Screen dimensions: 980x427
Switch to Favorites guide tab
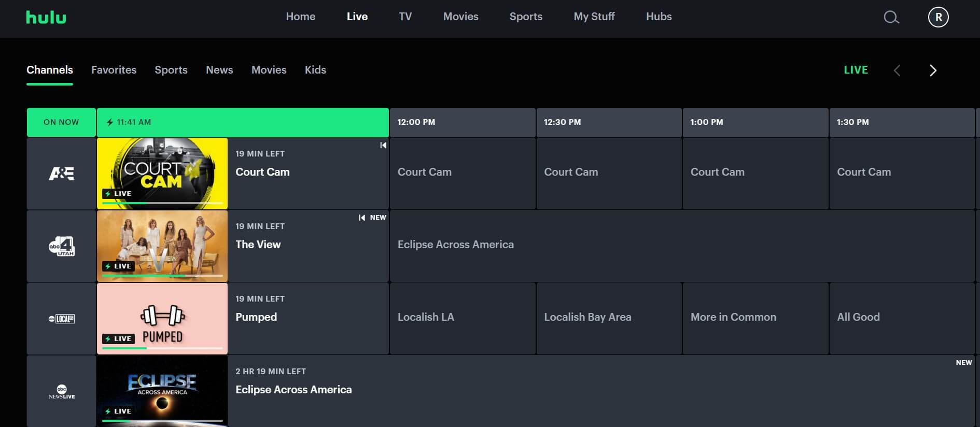coord(114,70)
